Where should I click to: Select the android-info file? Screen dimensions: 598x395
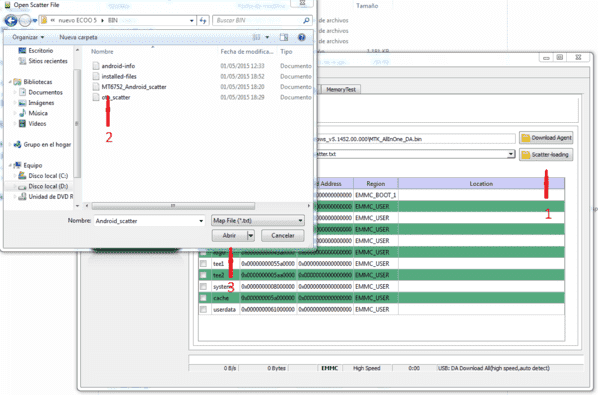[118, 66]
